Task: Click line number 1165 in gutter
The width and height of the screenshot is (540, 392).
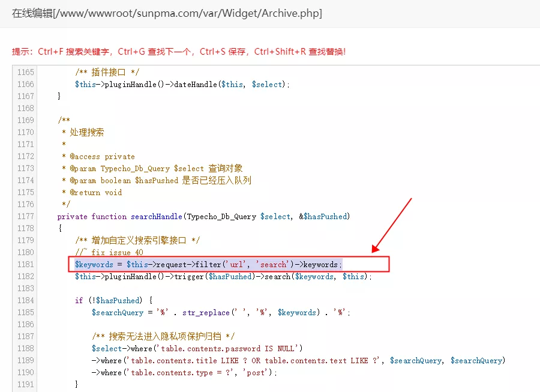Action: [26, 72]
